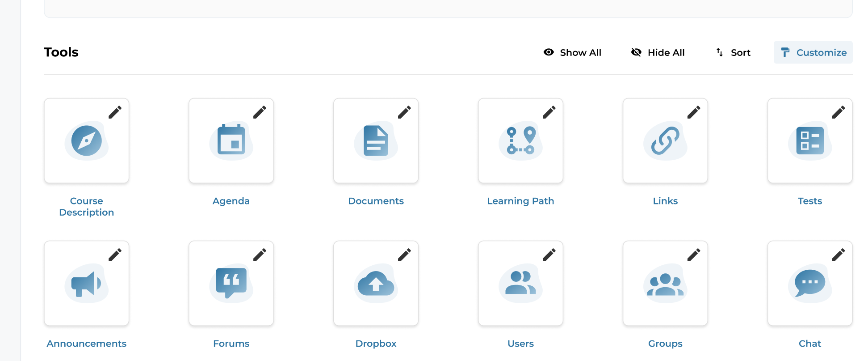Open the Groups tool
The image size is (868, 361).
point(665,283)
